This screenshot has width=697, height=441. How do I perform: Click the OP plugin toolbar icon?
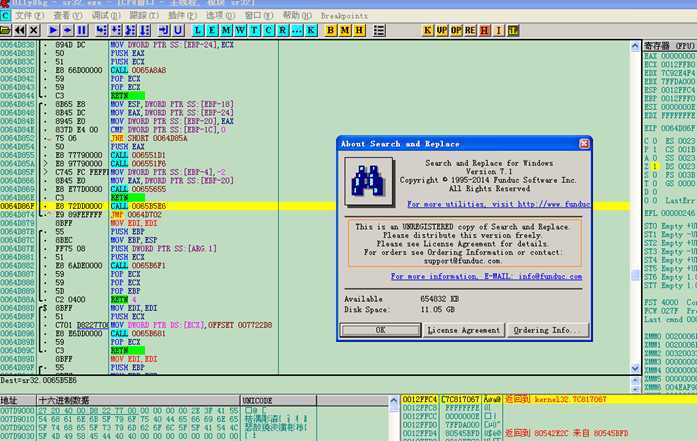456,30
